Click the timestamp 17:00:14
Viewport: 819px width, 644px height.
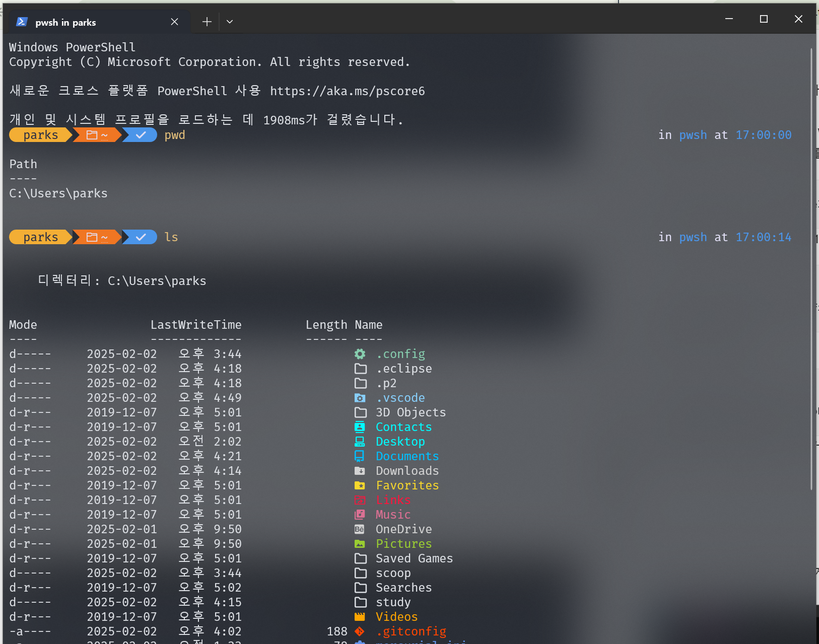[x=764, y=237]
